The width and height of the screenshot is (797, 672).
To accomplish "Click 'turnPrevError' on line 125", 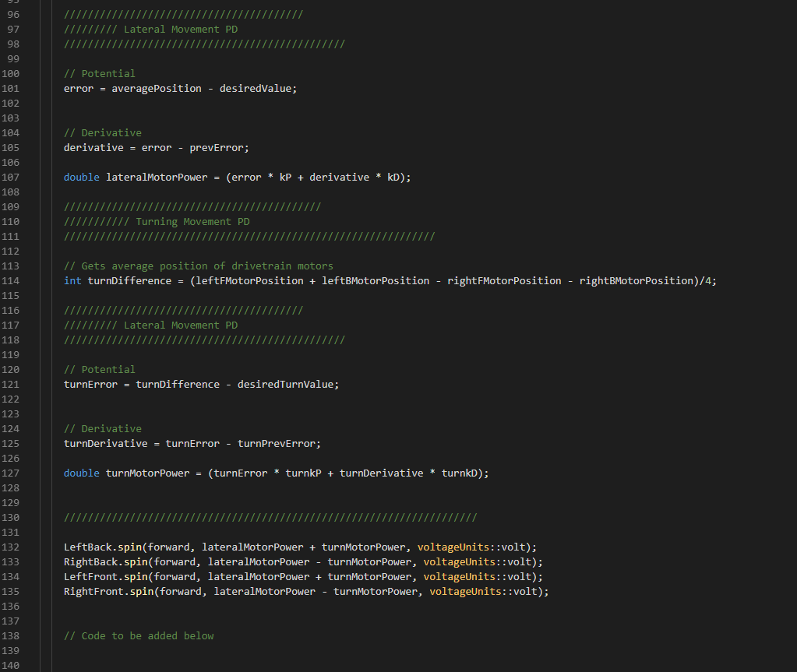I will point(277,443).
